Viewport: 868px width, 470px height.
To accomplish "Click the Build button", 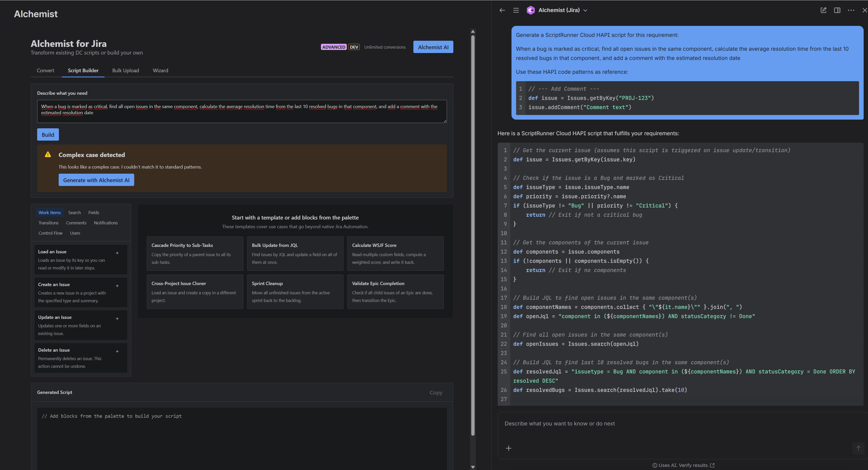I will coord(48,135).
